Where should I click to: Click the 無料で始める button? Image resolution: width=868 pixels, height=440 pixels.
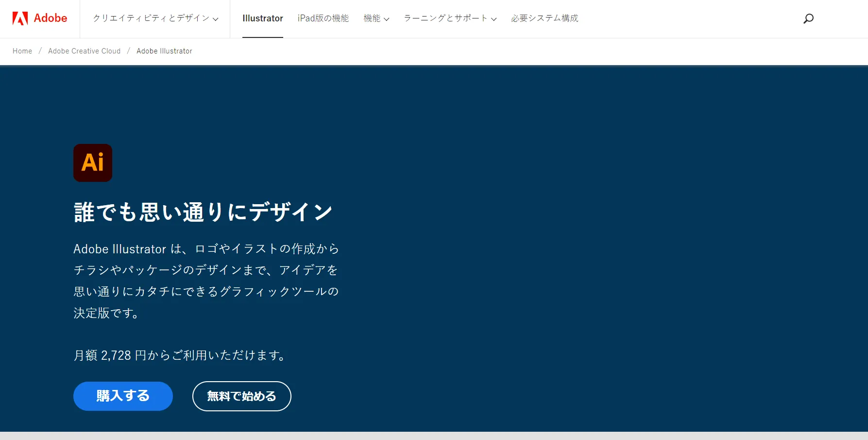coord(242,396)
